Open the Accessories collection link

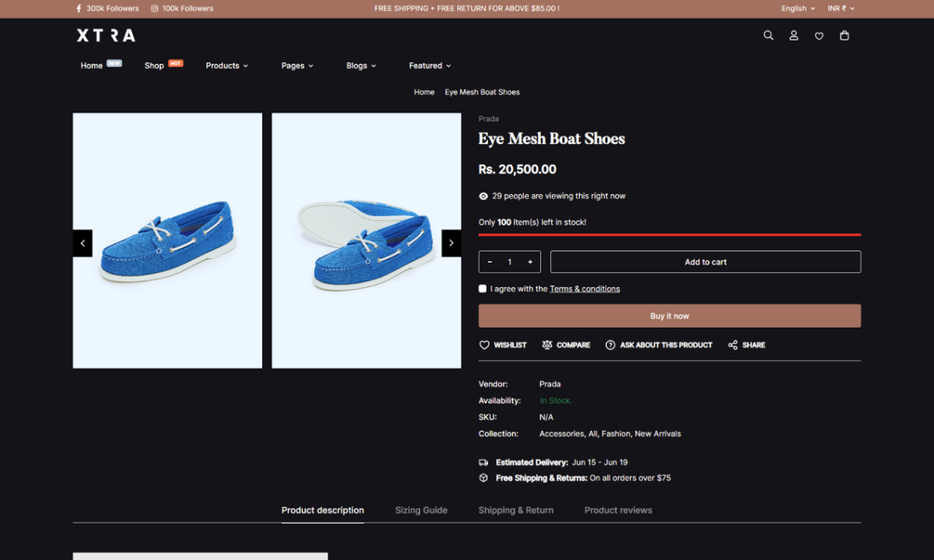(561, 434)
